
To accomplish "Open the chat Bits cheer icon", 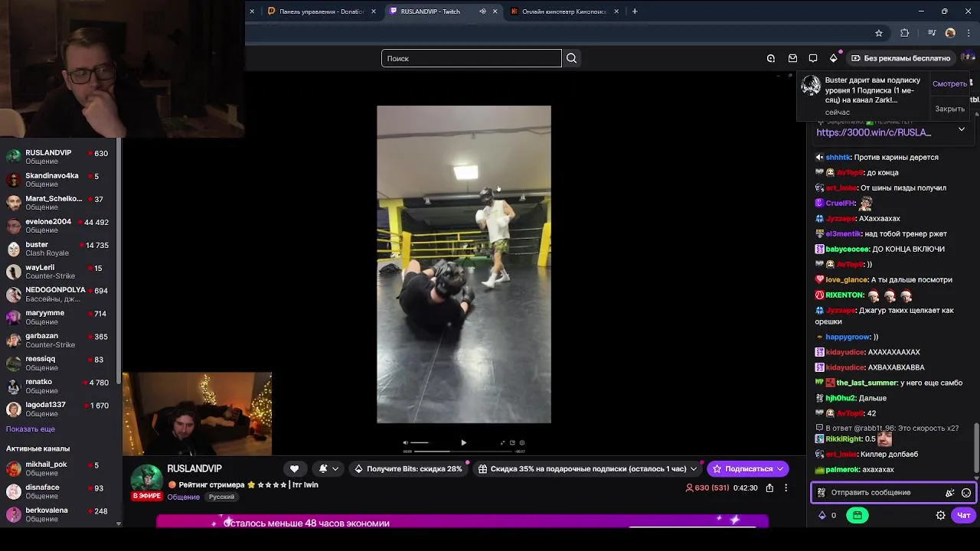I will pyautogui.click(x=949, y=493).
